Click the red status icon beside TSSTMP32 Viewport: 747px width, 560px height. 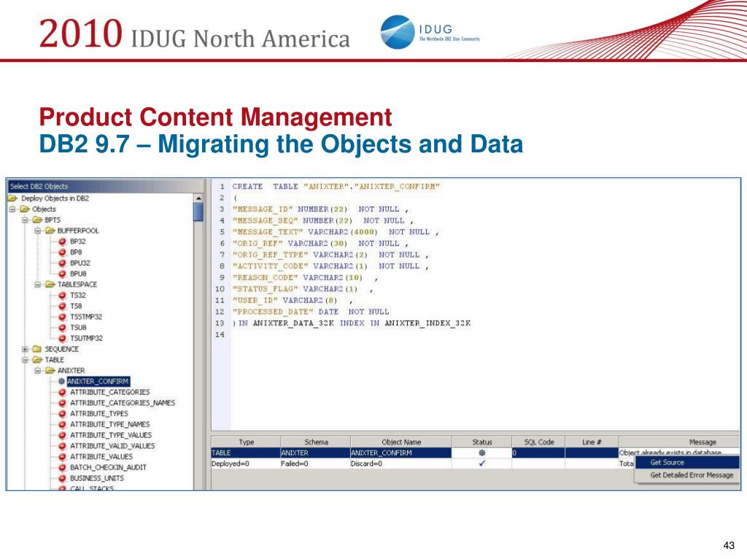62,316
